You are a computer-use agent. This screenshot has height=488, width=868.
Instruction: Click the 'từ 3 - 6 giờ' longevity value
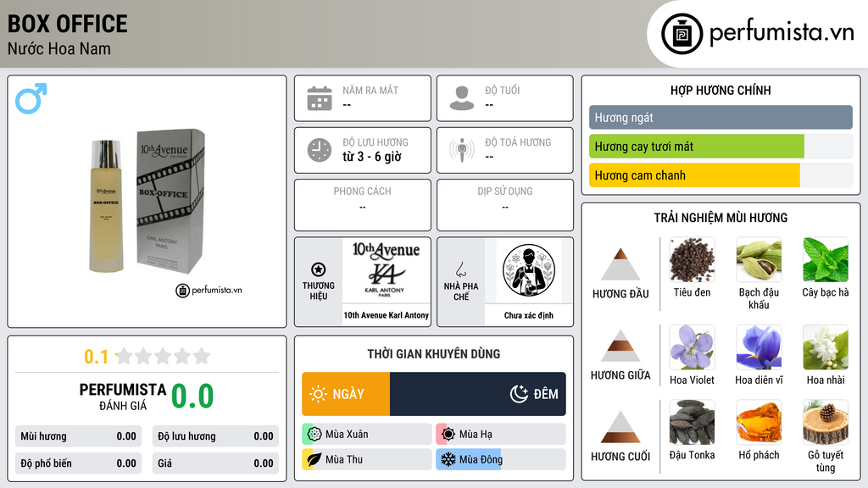click(x=372, y=157)
